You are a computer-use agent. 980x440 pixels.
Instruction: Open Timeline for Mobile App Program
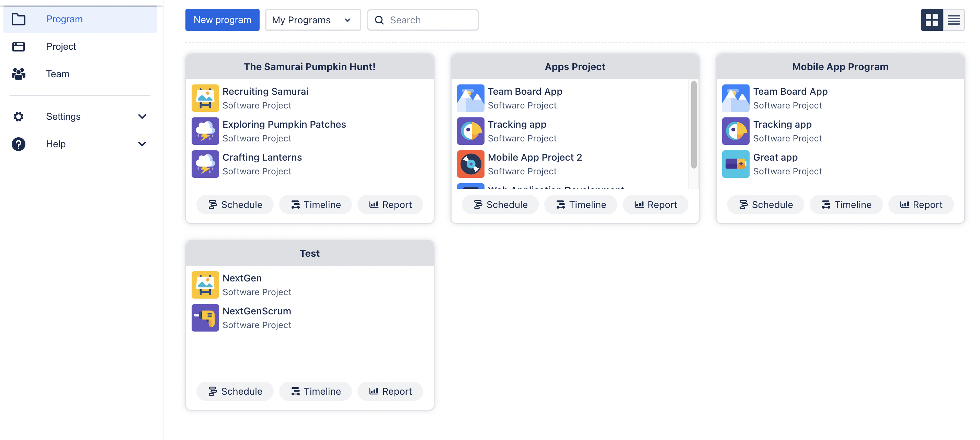(x=846, y=205)
